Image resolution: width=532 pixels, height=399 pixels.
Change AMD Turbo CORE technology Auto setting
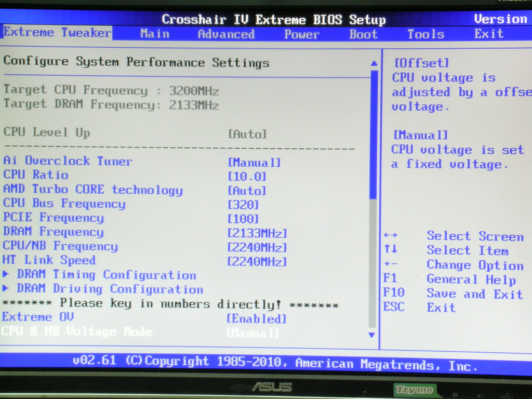[x=247, y=191]
